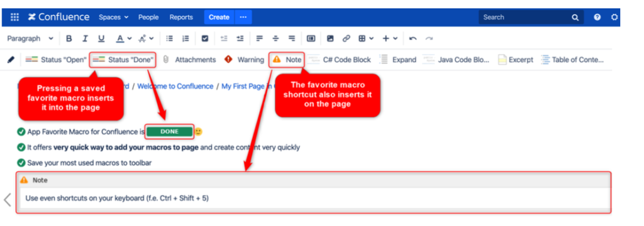
Task: Go to the Confluence home logo
Action: 58,17
